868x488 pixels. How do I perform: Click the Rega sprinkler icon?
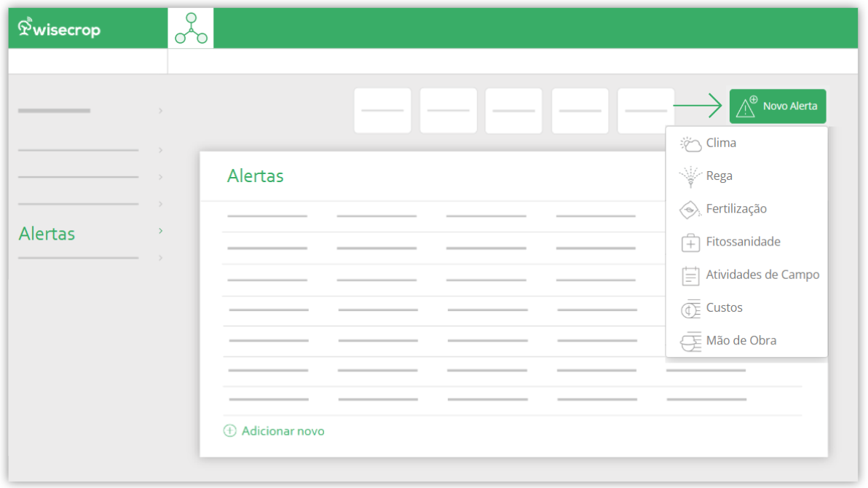(x=690, y=176)
